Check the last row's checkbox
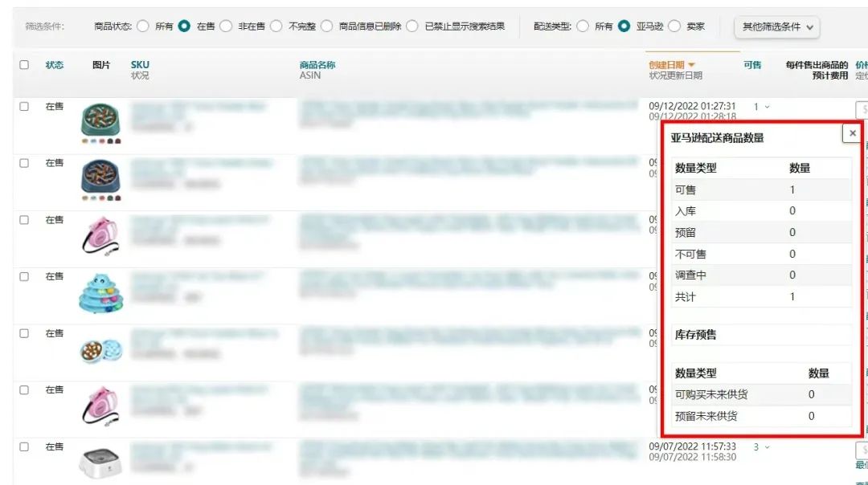868x485 pixels. coord(24,446)
